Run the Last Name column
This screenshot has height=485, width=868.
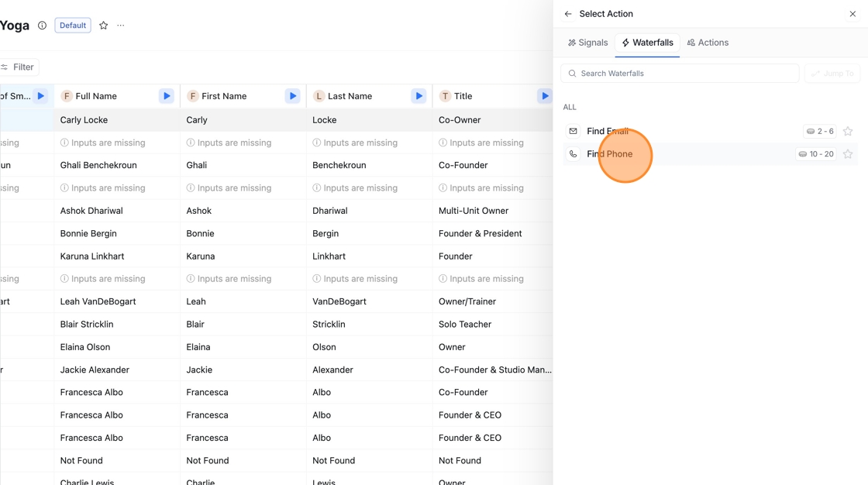pyautogui.click(x=419, y=96)
